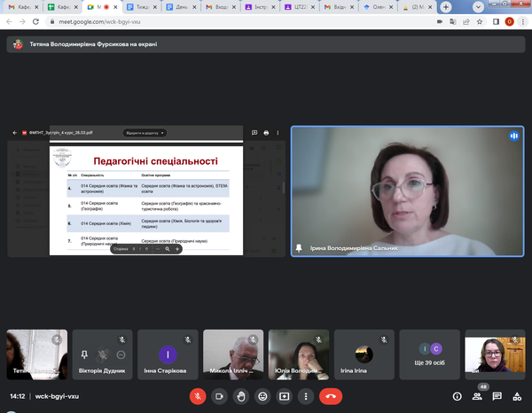The height and width of the screenshot is (413, 532).
Task: Open the emoji reactions button
Action: point(262,396)
